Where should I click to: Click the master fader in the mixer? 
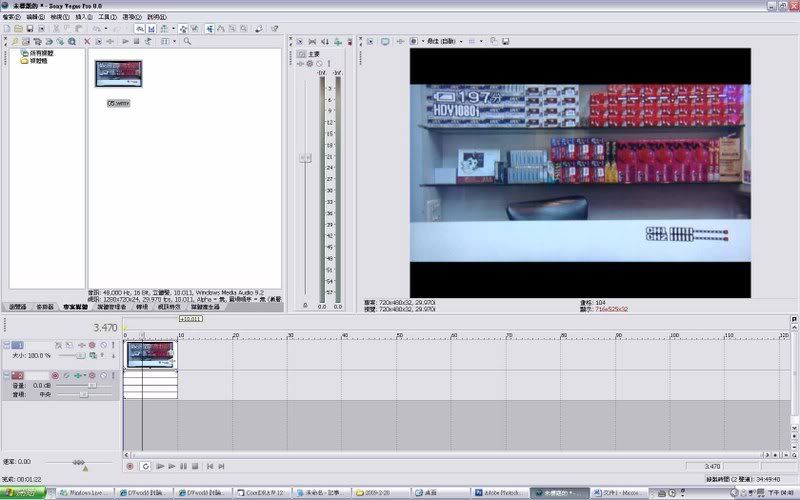click(305, 158)
